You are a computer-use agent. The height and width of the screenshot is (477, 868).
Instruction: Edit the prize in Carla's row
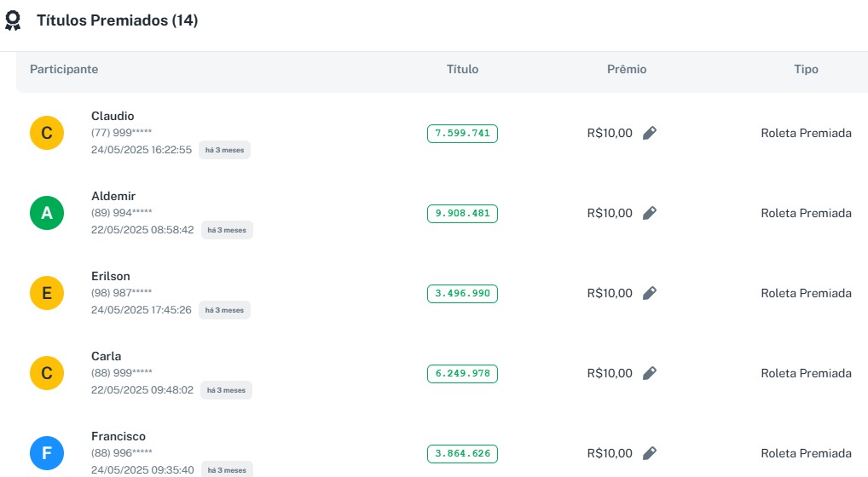click(650, 373)
